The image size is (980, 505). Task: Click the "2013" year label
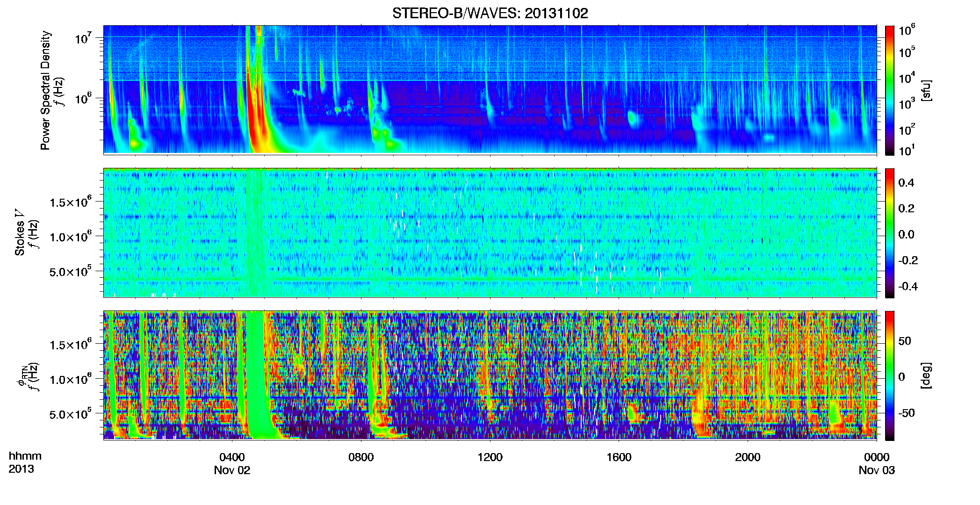(x=21, y=469)
